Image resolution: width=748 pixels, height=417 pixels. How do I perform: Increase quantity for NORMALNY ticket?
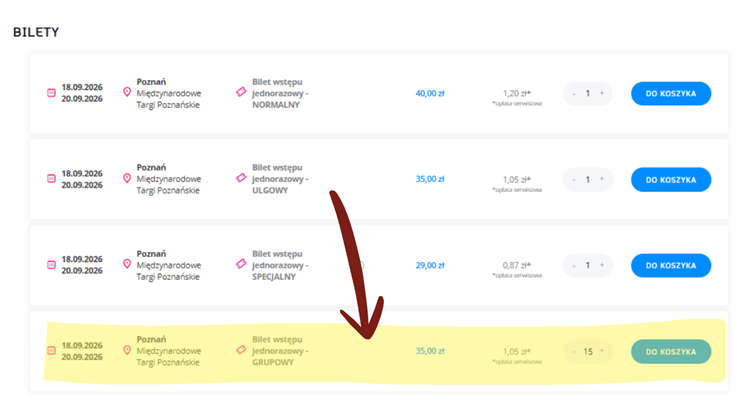pyautogui.click(x=601, y=94)
